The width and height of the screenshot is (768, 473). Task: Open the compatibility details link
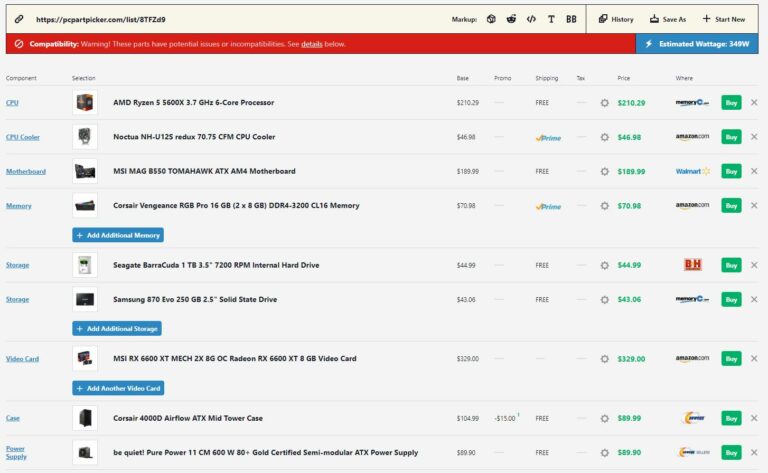(312, 44)
